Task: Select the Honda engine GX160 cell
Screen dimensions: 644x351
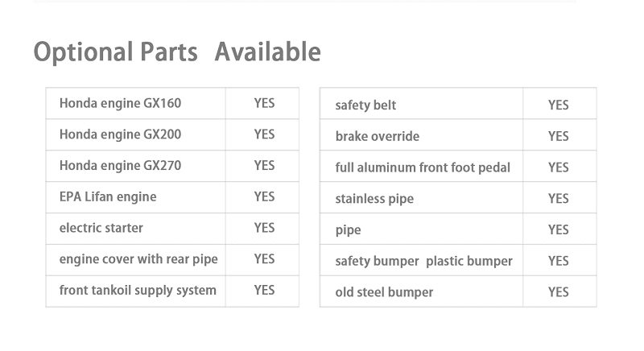Action: [120, 103]
